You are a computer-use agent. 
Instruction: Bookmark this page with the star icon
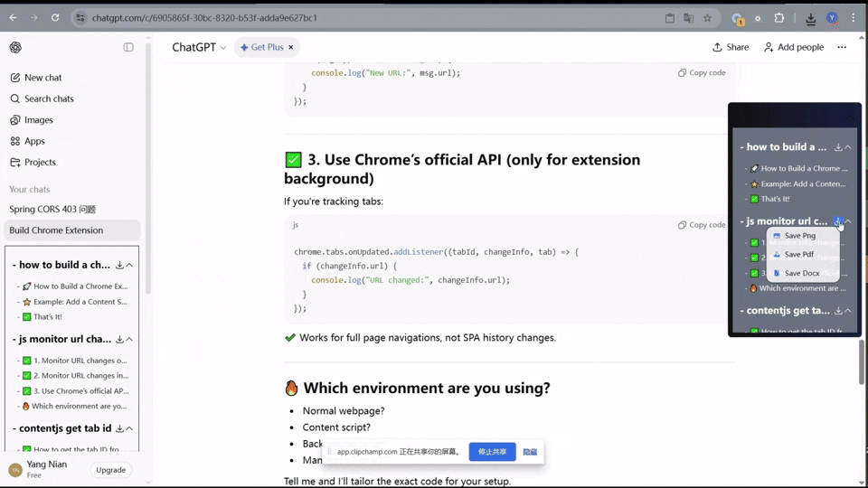pos(707,18)
